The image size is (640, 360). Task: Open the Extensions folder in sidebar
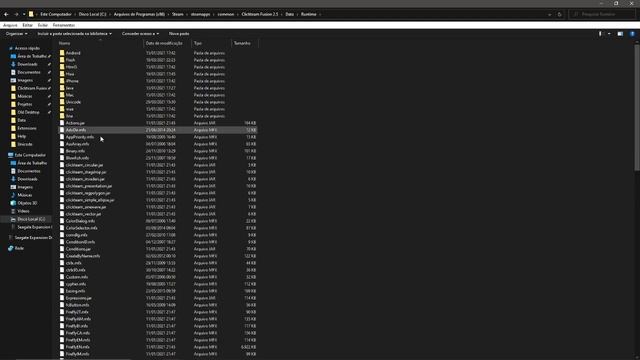tap(27, 128)
